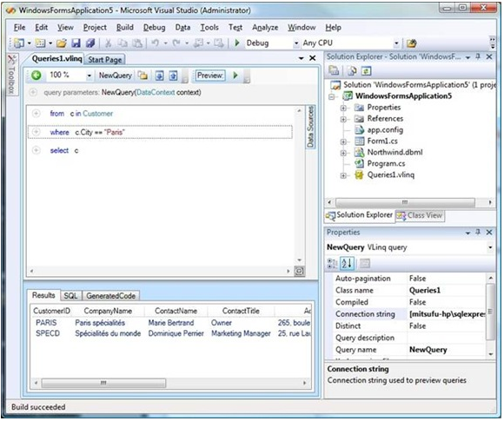The image size is (504, 421).
Task: Switch to the SQL results tab
Action: coord(70,296)
